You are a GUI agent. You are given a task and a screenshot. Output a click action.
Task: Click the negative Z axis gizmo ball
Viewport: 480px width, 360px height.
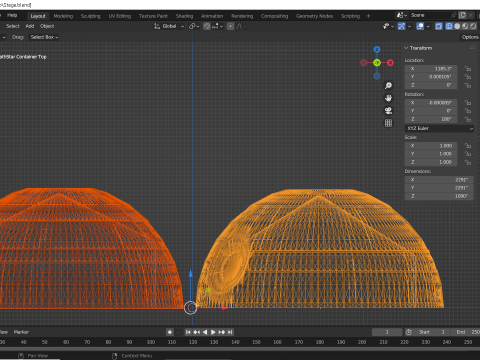click(x=377, y=76)
